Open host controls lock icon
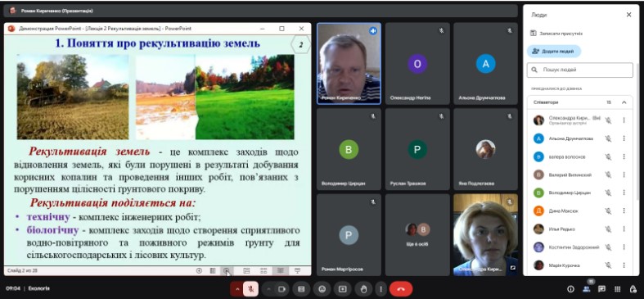 click(x=633, y=289)
